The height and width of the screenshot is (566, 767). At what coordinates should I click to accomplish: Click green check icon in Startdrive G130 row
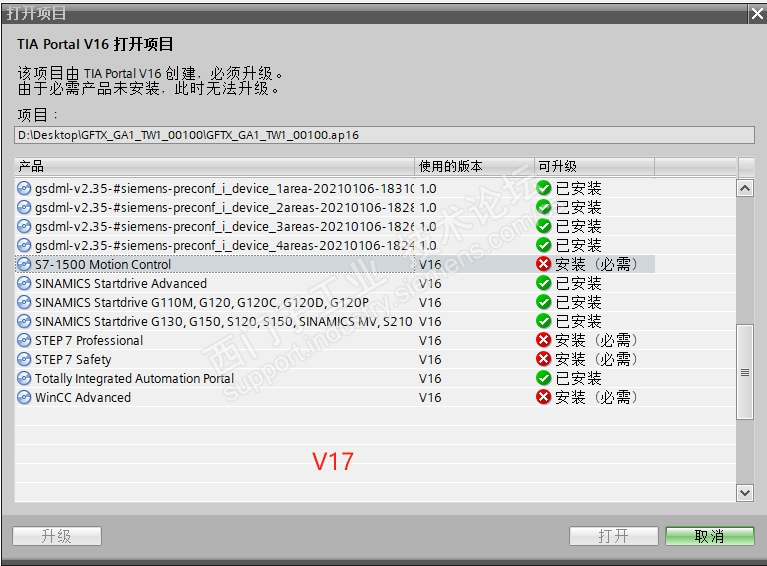click(x=543, y=321)
